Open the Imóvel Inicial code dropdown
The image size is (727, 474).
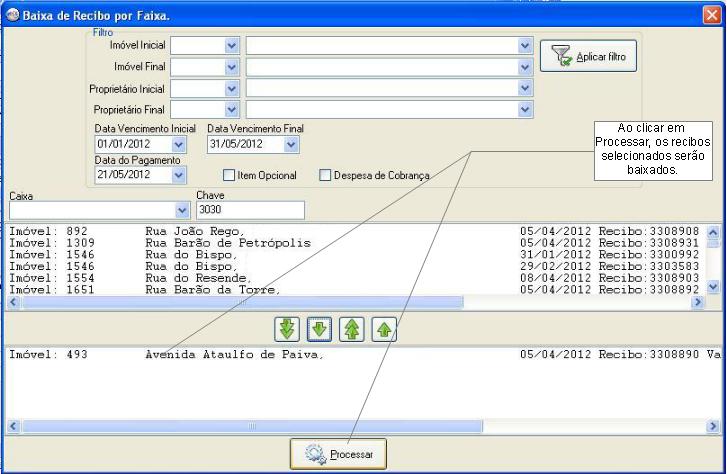pyautogui.click(x=232, y=45)
